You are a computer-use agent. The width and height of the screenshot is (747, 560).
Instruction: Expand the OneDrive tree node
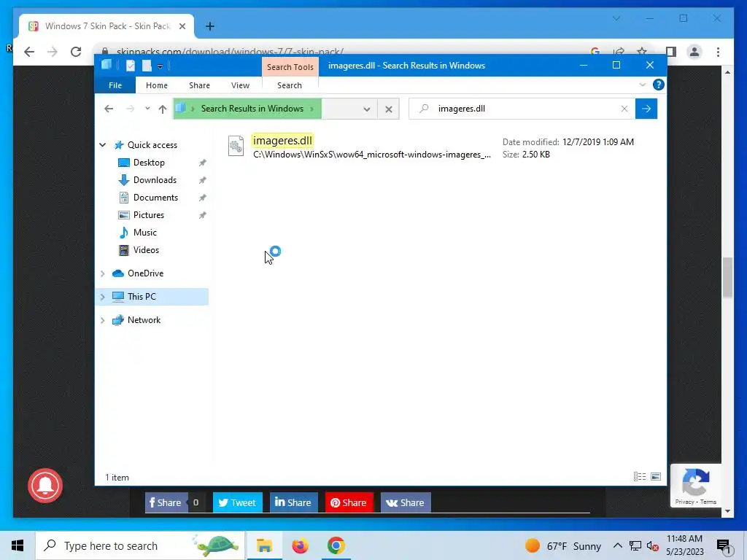tap(102, 273)
